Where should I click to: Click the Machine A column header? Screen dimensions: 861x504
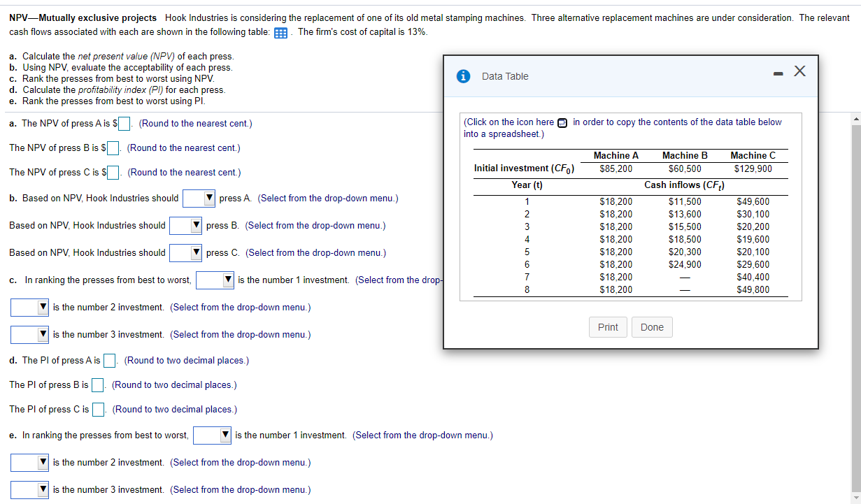tap(615, 156)
